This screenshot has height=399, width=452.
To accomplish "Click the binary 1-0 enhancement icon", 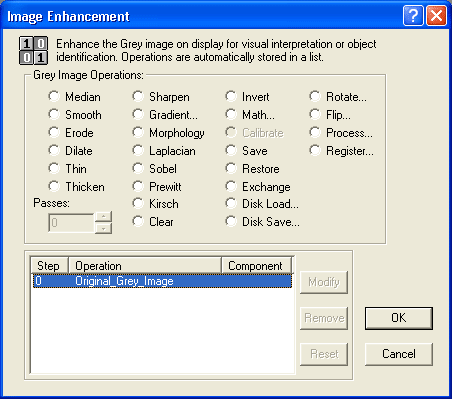I will click(33, 50).
